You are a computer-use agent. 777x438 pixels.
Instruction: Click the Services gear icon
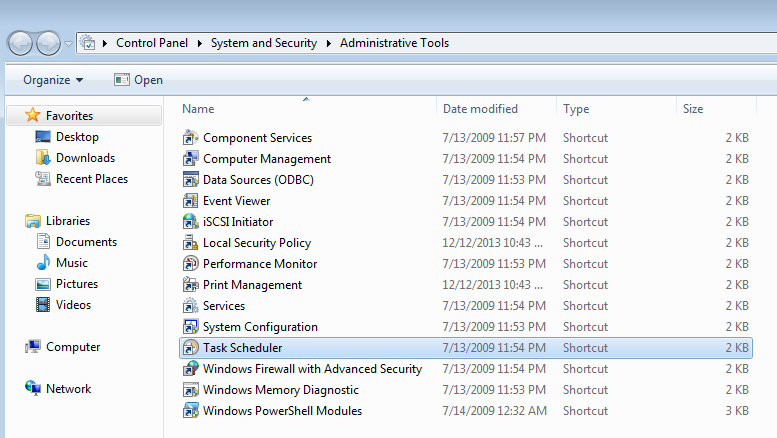click(x=191, y=306)
